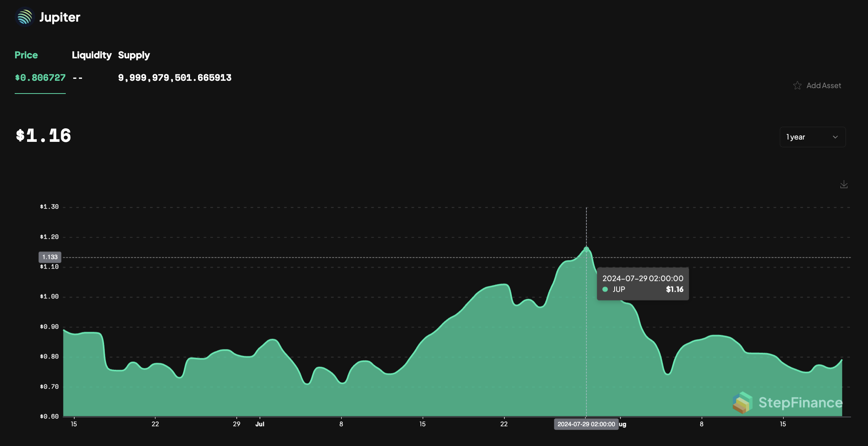Click the large $1.16 price readout
This screenshot has width=868, height=446.
43,136
